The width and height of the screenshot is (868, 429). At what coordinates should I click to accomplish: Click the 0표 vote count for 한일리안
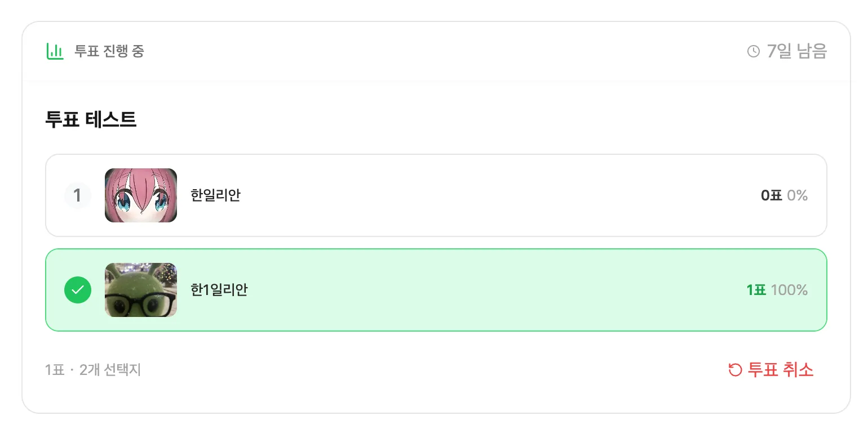click(771, 195)
